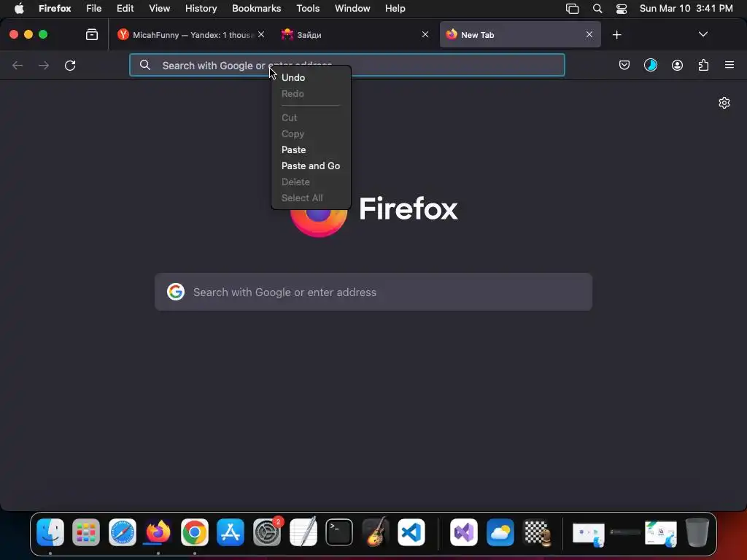Viewport: 747px width, 560px height.
Task: Open a new tab with the plus button
Action: click(x=617, y=35)
